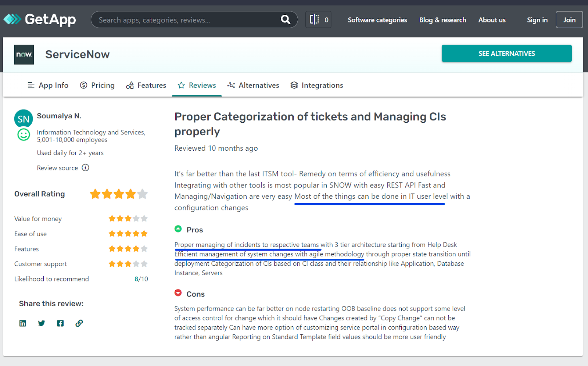Go to the Alternatives tab
The width and height of the screenshot is (588, 366).
[x=253, y=85]
